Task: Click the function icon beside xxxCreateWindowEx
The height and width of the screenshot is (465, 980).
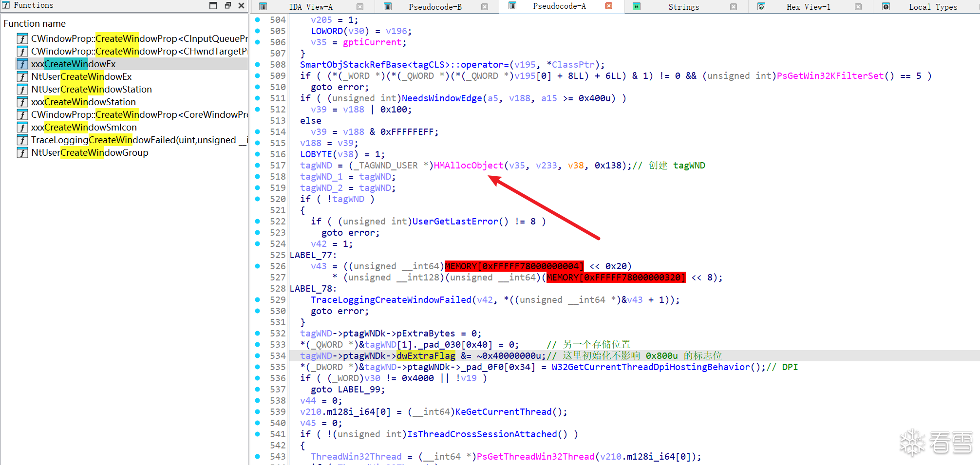Action: pyautogui.click(x=22, y=64)
